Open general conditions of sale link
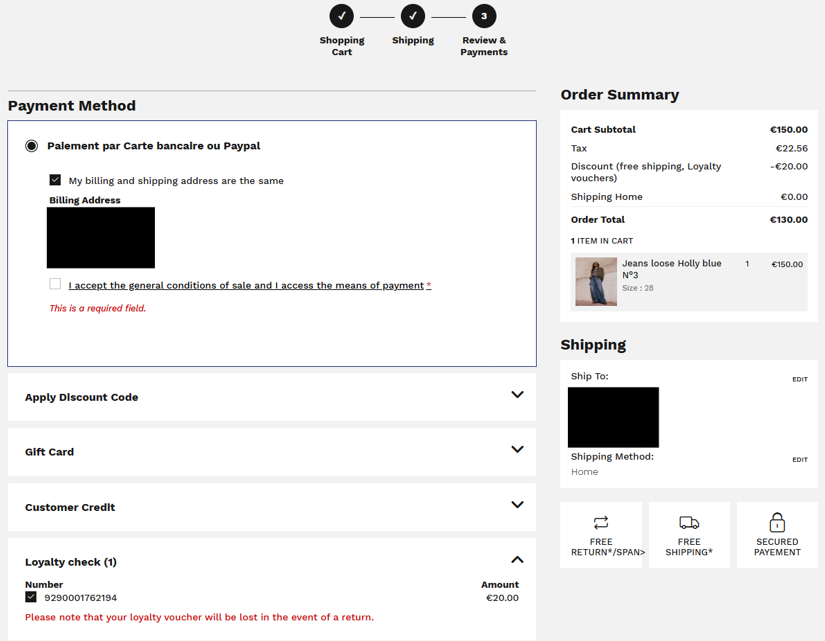The height and width of the screenshot is (641, 825). [246, 286]
